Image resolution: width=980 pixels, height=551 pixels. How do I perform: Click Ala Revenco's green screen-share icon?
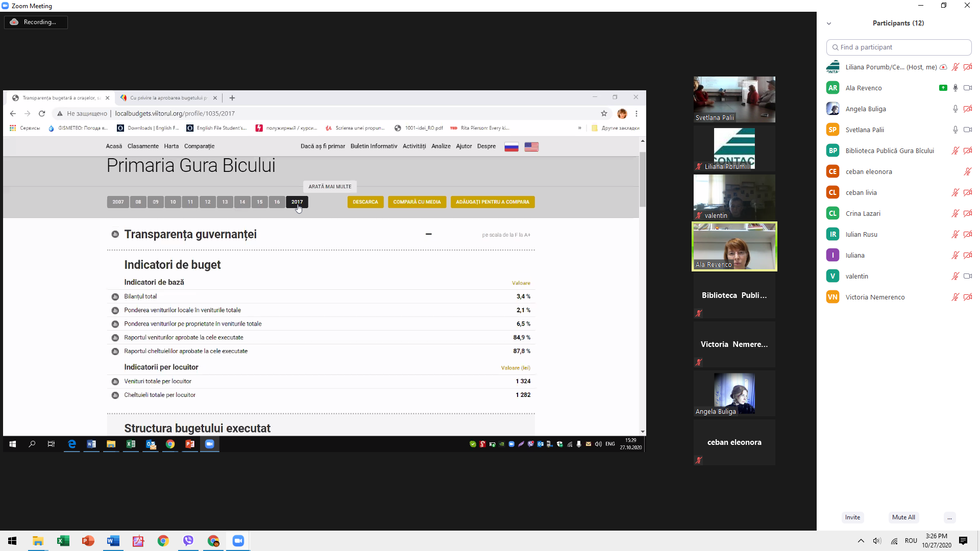[943, 88]
